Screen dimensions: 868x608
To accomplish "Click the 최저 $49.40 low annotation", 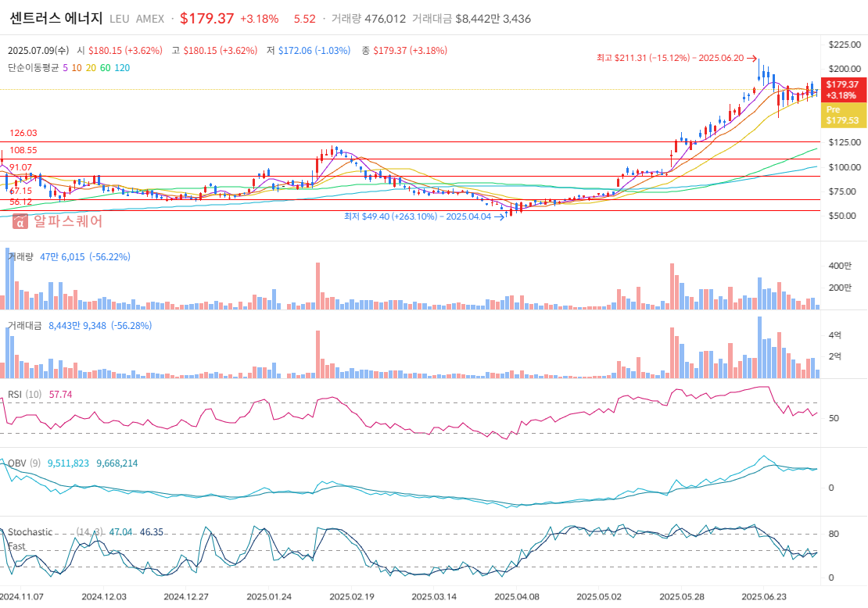I will click(424, 216).
